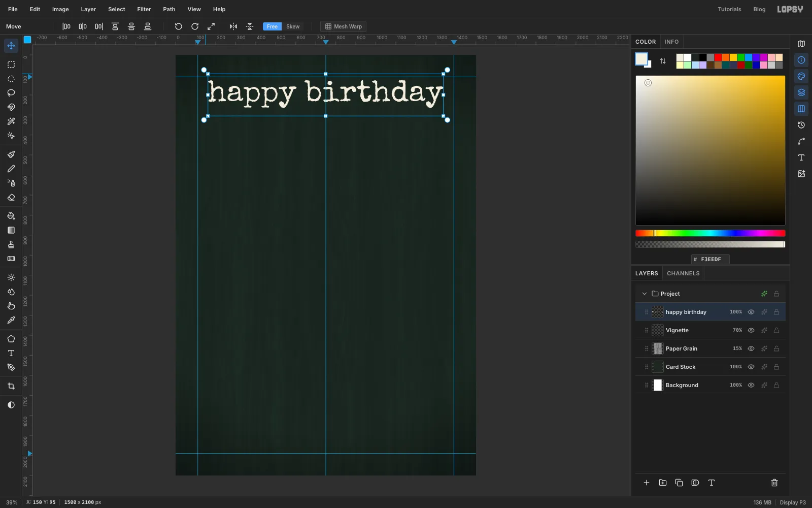Select the Clone Stamp tool
This screenshot has height=508, width=812.
pyautogui.click(x=11, y=244)
